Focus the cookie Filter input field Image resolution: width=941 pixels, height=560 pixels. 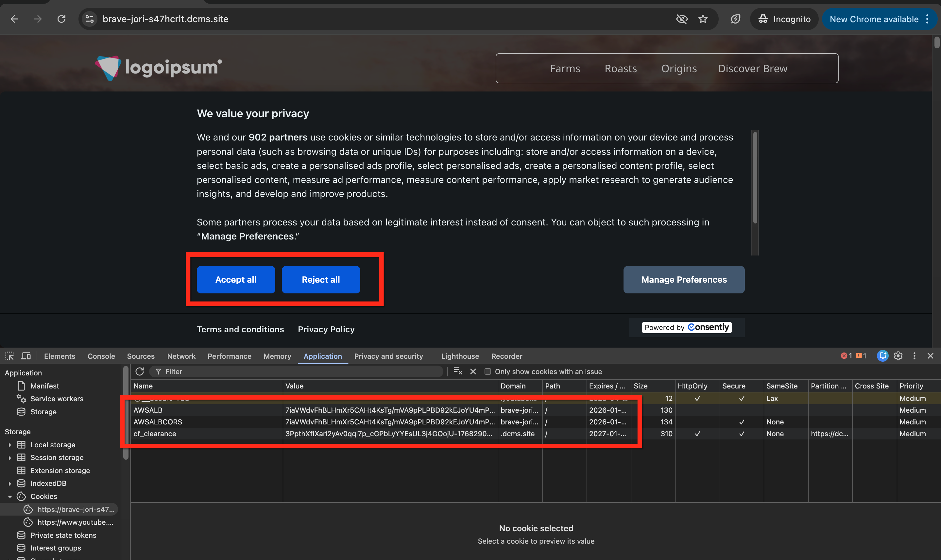click(x=298, y=371)
